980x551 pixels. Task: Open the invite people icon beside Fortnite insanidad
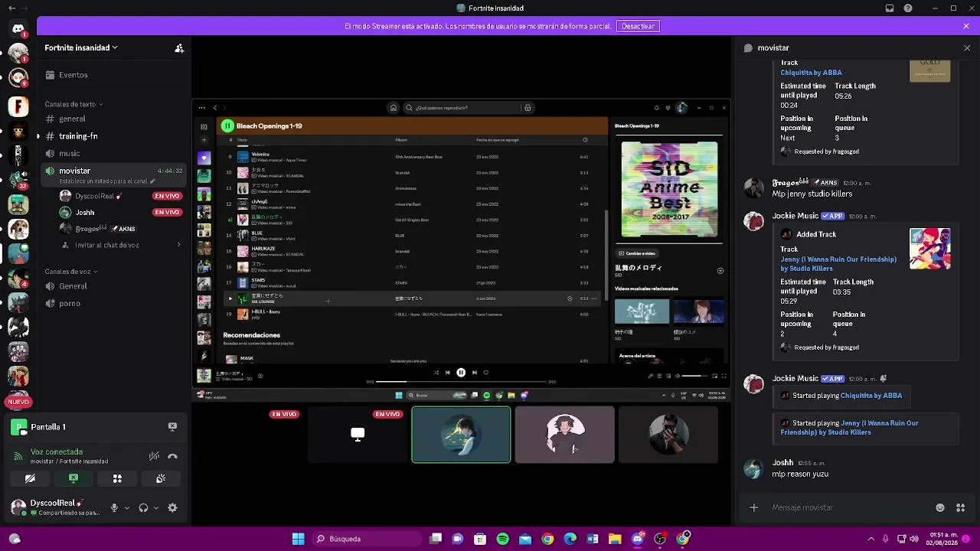179,47
